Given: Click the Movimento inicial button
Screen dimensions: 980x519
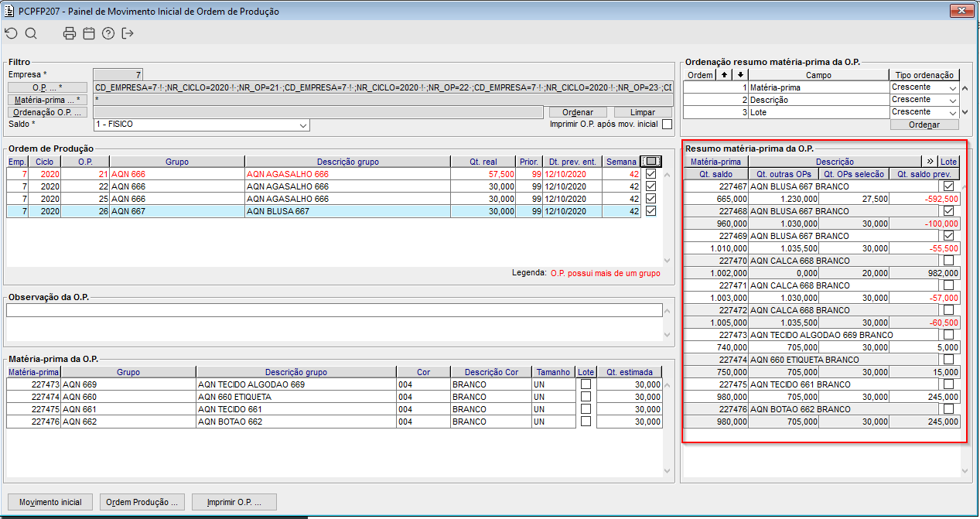Looking at the screenshot, I should tap(50, 502).
